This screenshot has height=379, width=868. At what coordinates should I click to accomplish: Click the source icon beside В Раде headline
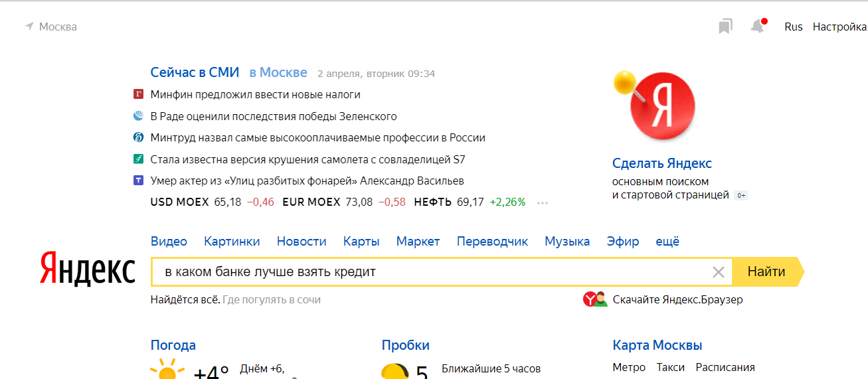point(138,116)
